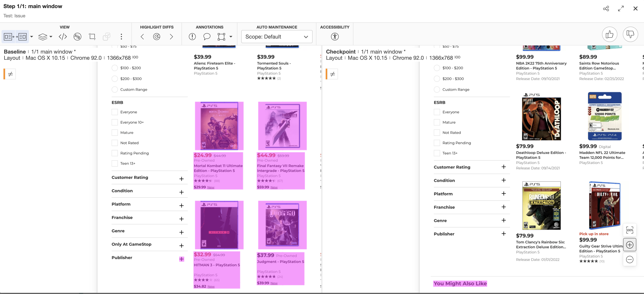The image size is (644, 294).
Task: Check Baseline Mature checkbox
Action: point(115,133)
